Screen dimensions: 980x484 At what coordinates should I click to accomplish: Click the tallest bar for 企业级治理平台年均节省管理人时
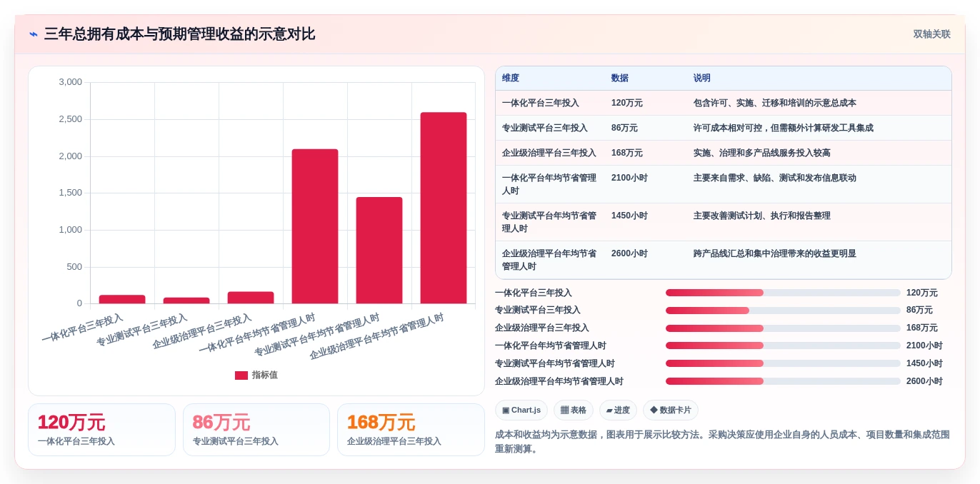pyautogui.click(x=444, y=208)
